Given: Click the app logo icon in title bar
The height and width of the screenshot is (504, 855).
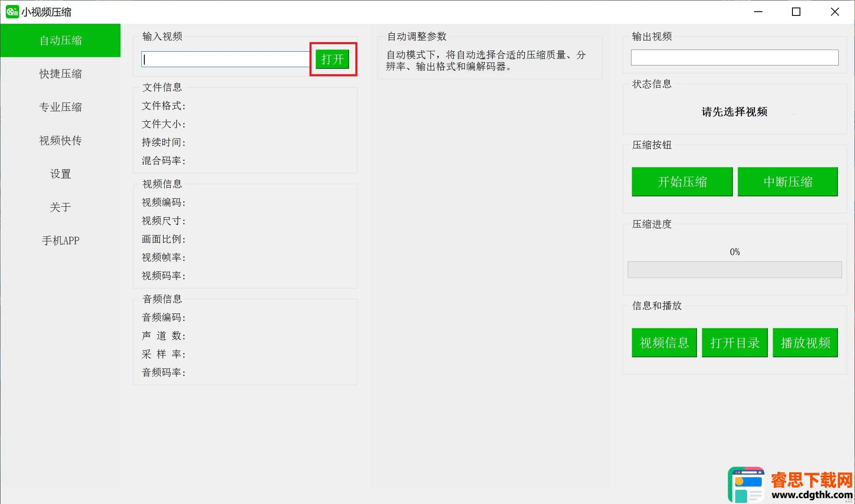Looking at the screenshot, I should [x=12, y=12].
